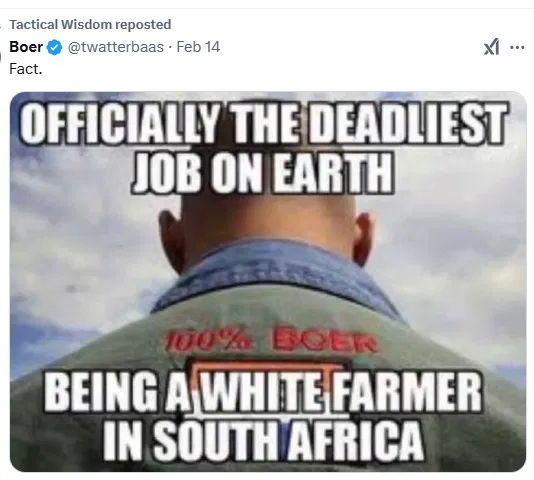Click the "IN SOUTH AFRICA" caption line
The height and width of the screenshot is (480, 534).
pos(263,440)
